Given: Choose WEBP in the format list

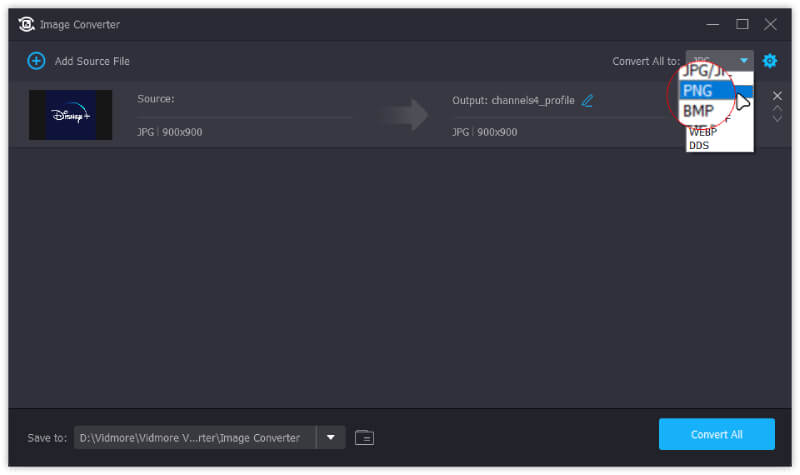Looking at the screenshot, I should click(x=703, y=133).
